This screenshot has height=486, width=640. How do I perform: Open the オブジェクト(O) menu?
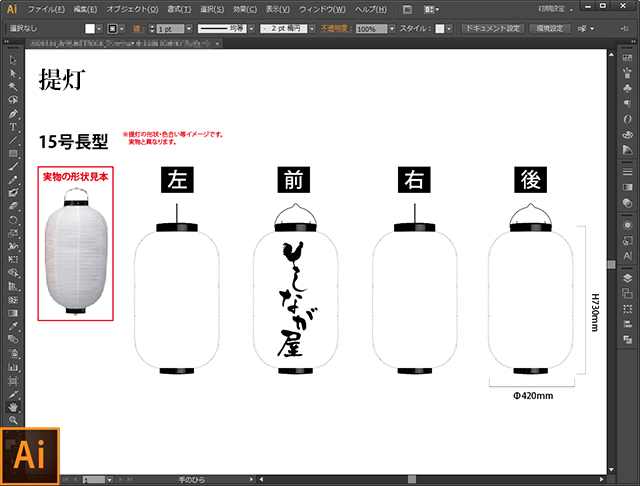[132, 9]
